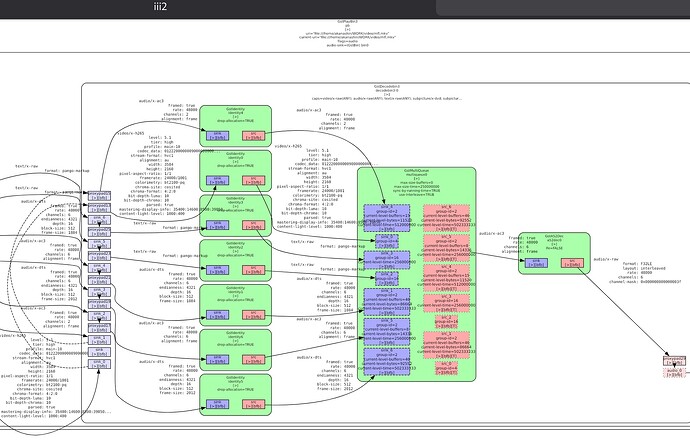Click the red src pad of topmost identity node
The height and width of the screenshot is (447, 690).
click(x=254, y=134)
